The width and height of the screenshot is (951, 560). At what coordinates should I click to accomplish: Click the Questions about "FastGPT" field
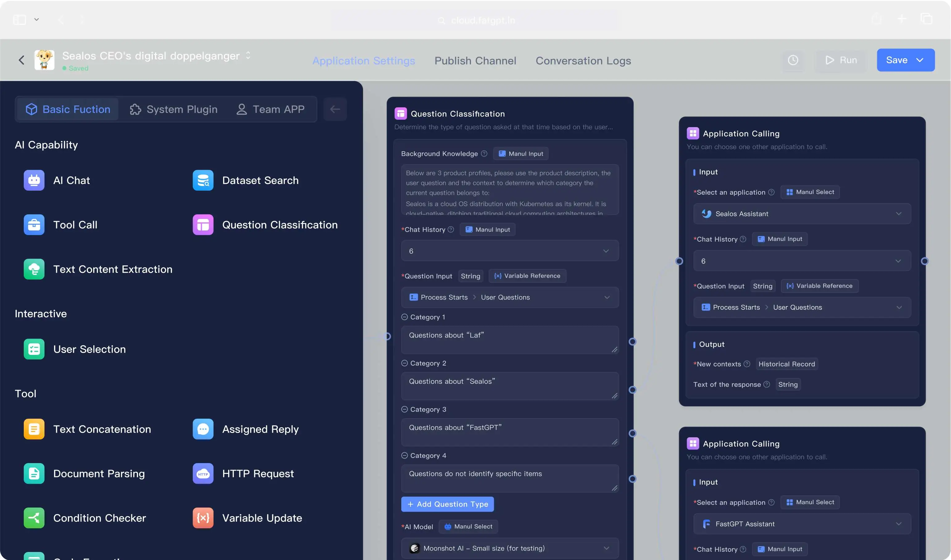point(510,433)
